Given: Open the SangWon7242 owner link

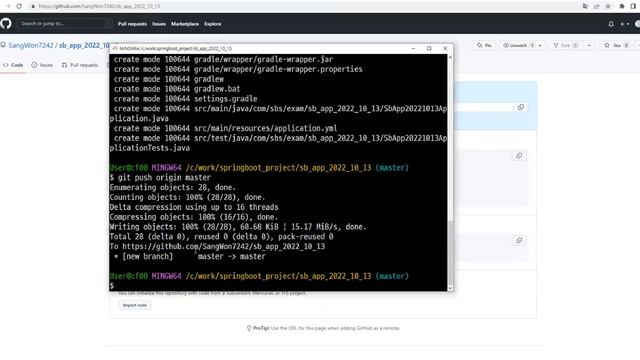Looking at the screenshot, I should click(x=31, y=45).
